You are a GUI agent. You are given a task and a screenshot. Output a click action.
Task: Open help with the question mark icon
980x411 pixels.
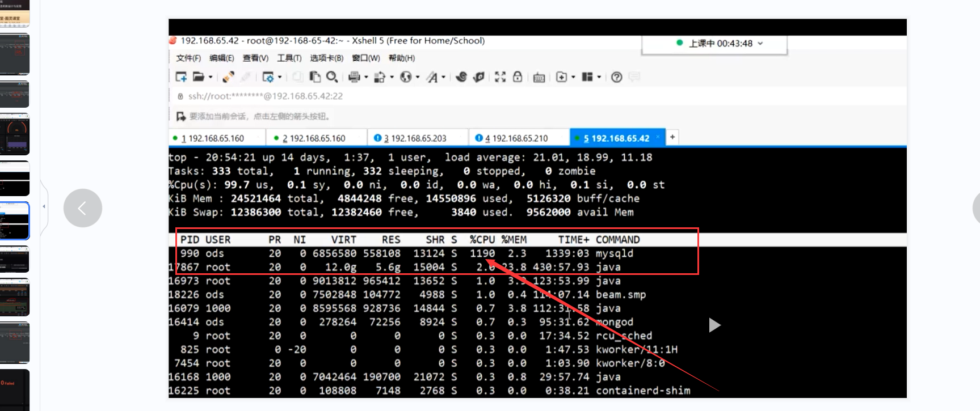617,77
